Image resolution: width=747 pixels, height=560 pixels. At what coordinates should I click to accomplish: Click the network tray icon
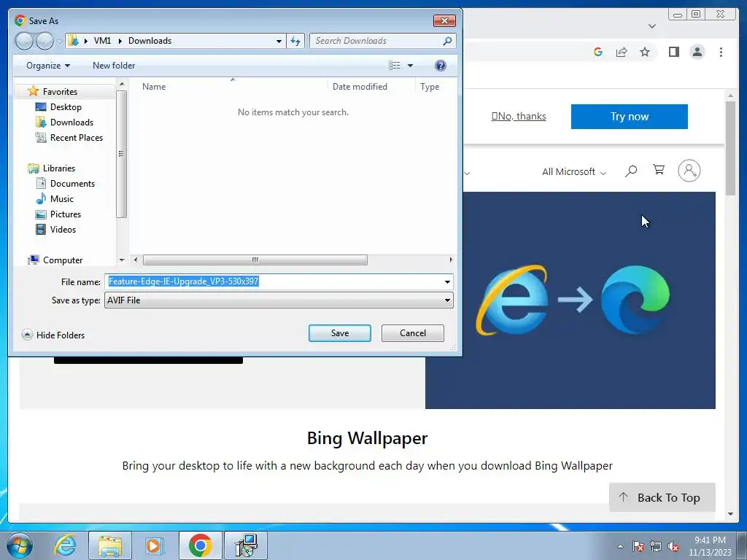(656, 547)
